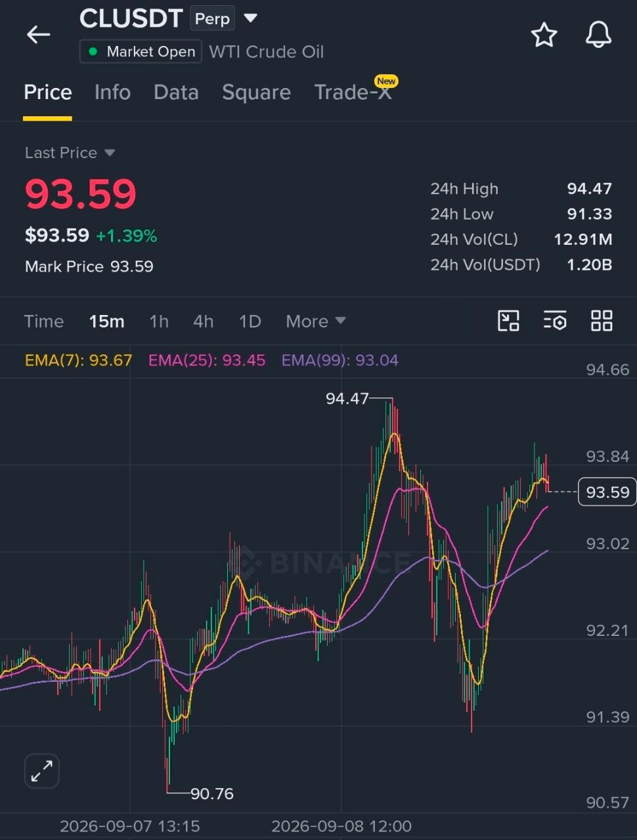The image size is (637, 840).
Task: Tap the 2026-09-08 12:00 time label
Action: point(341,826)
